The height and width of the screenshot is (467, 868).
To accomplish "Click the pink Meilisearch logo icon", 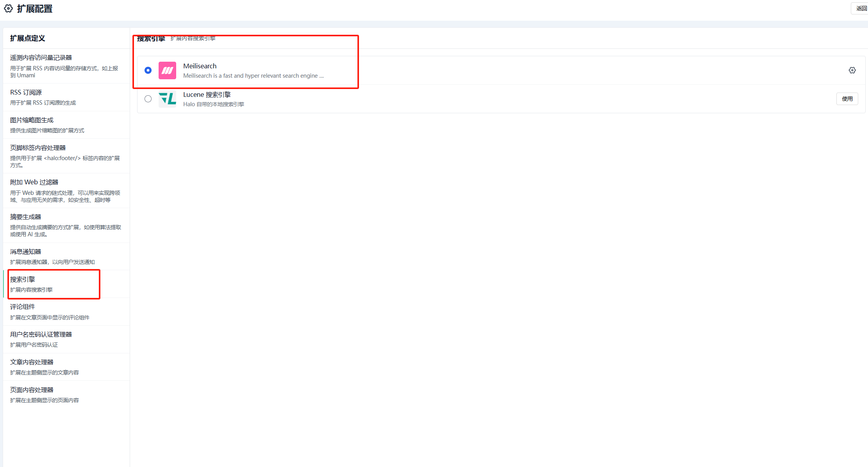I will (x=167, y=70).
